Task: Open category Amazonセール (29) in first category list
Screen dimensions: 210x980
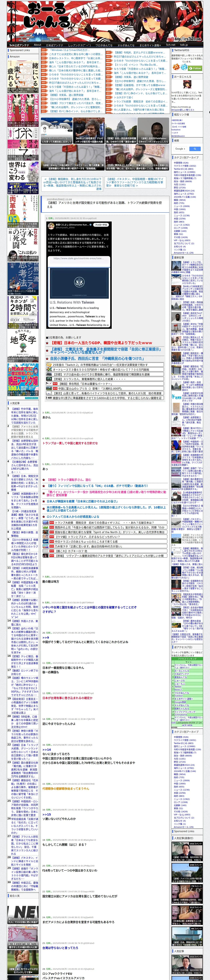Action: [184, 253]
